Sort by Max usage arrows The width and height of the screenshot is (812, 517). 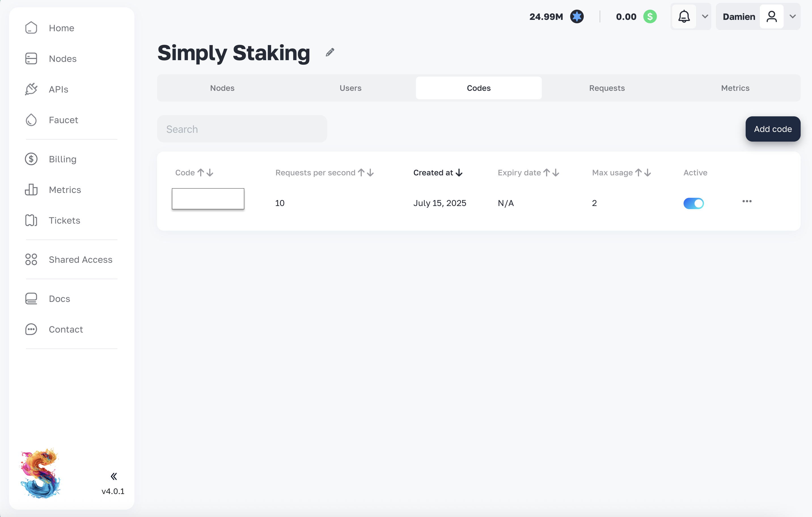643,173
